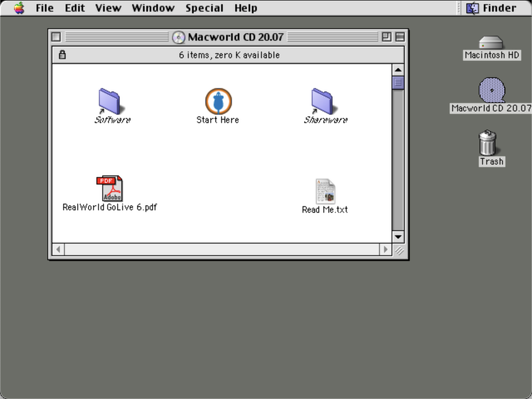The width and height of the screenshot is (532, 399).
Task: Collapse window with the windowshade box
Action: pos(400,37)
